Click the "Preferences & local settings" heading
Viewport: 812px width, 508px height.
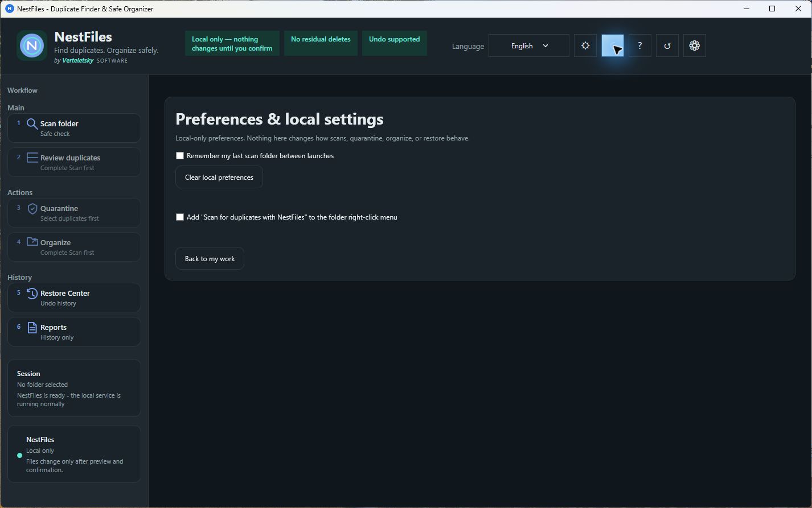(x=280, y=119)
